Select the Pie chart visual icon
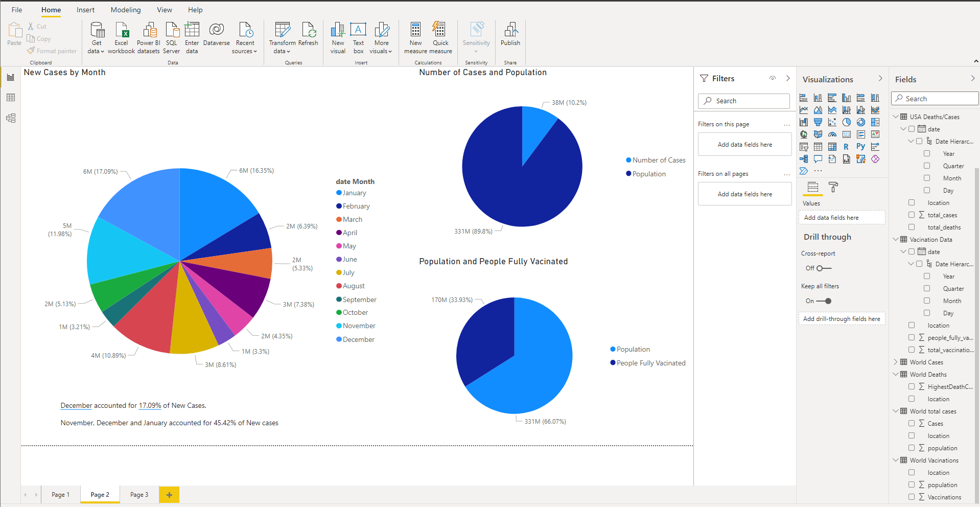The width and height of the screenshot is (980, 507). (x=847, y=122)
